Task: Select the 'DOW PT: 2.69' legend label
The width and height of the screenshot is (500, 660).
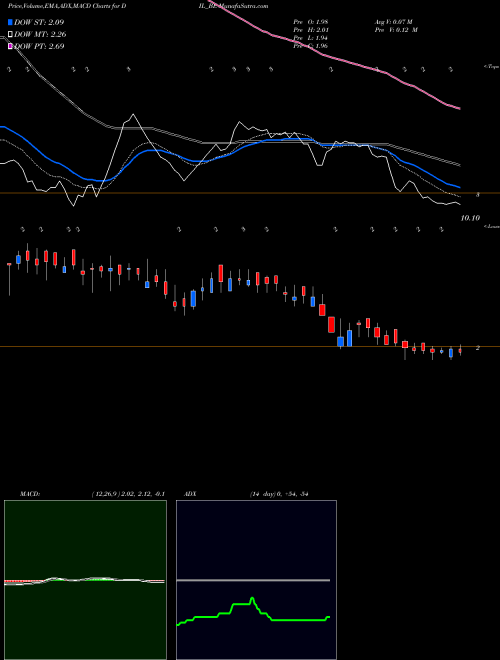Action: 39,46
